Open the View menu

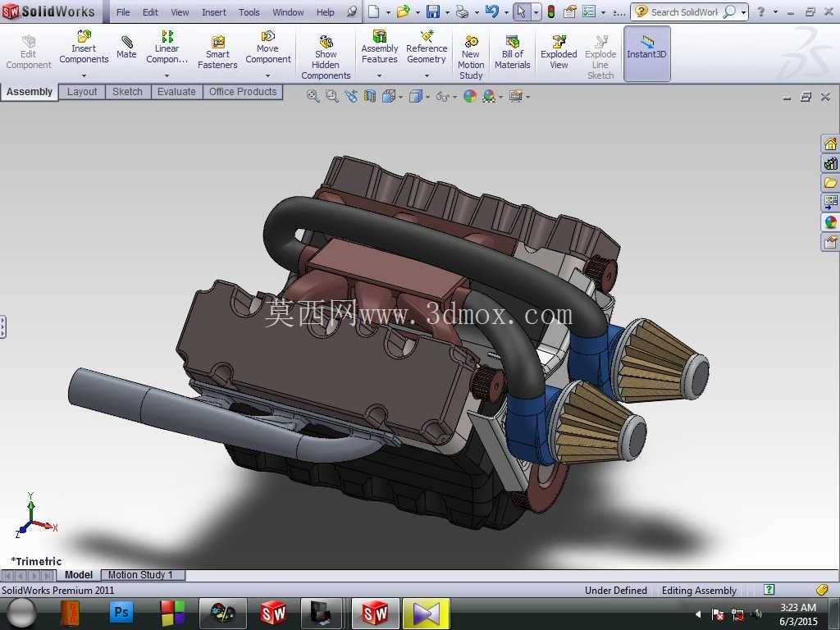pos(180,11)
